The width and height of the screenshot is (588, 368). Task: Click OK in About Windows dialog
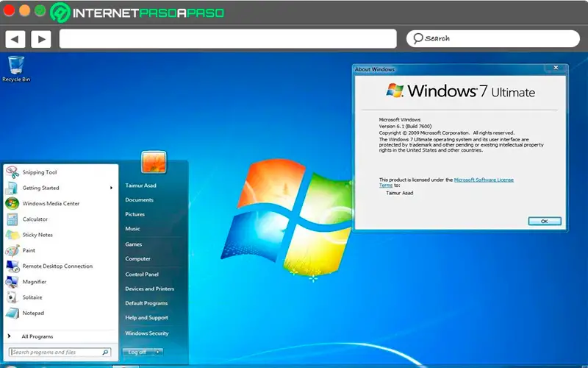click(x=545, y=222)
